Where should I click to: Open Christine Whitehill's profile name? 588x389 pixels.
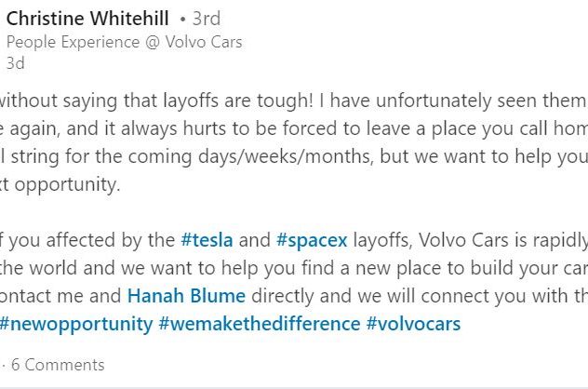coord(87,19)
